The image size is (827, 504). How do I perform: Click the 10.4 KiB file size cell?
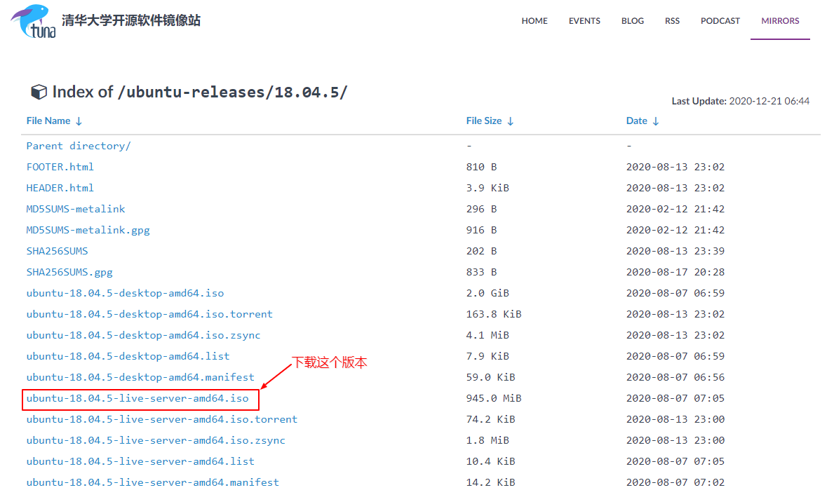point(490,461)
